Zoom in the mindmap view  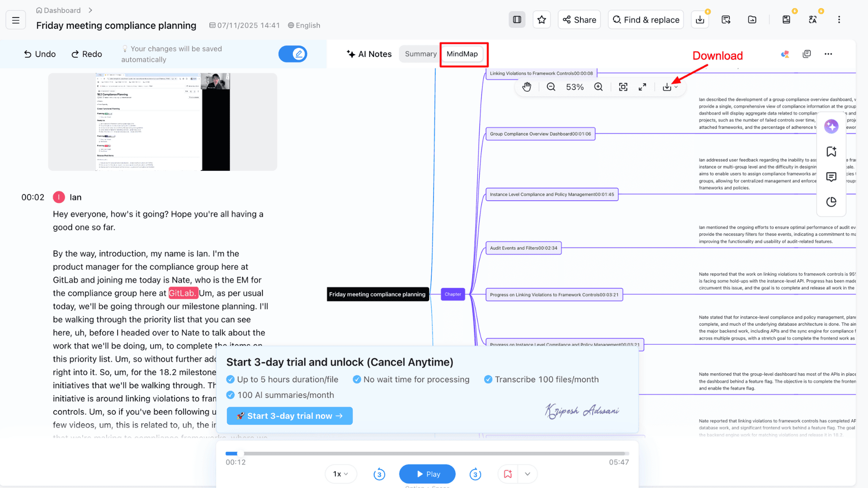pyautogui.click(x=599, y=87)
